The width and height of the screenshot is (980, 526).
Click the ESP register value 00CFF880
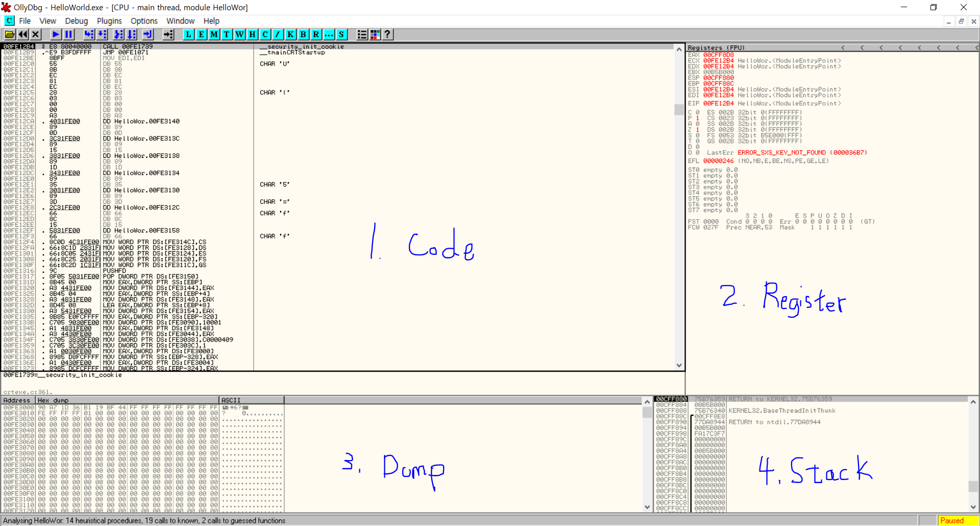(719, 78)
